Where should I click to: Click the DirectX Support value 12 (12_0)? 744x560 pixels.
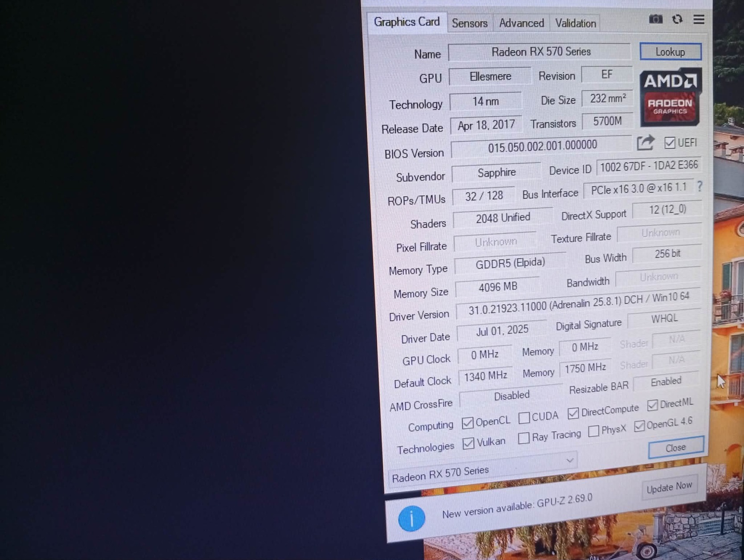667,210
